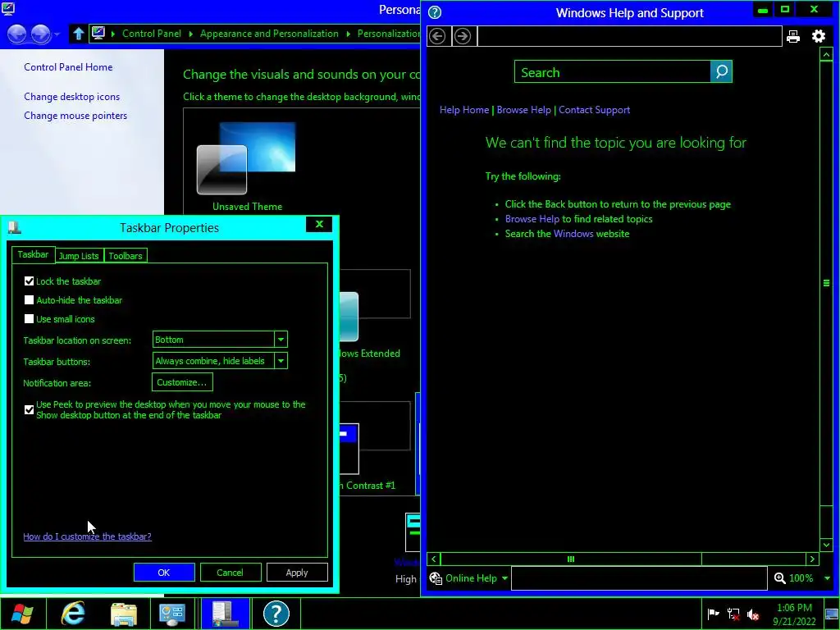Enable Auto-hide the taskbar checkbox
The height and width of the screenshot is (630, 840).
click(x=29, y=300)
